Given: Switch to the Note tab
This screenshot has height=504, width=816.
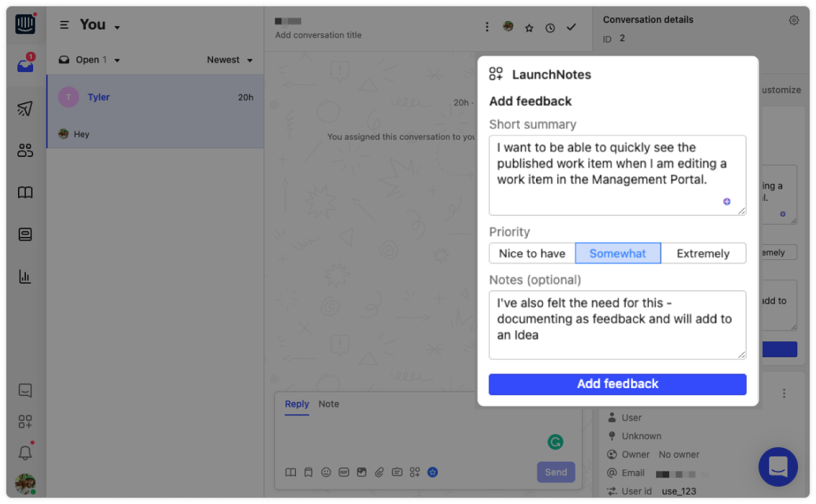Looking at the screenshot, I should click(329, 404).
